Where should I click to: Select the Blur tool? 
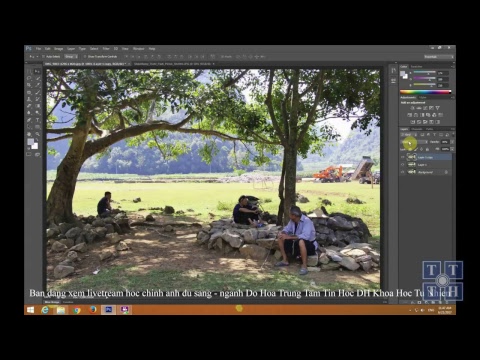point(29,113)
